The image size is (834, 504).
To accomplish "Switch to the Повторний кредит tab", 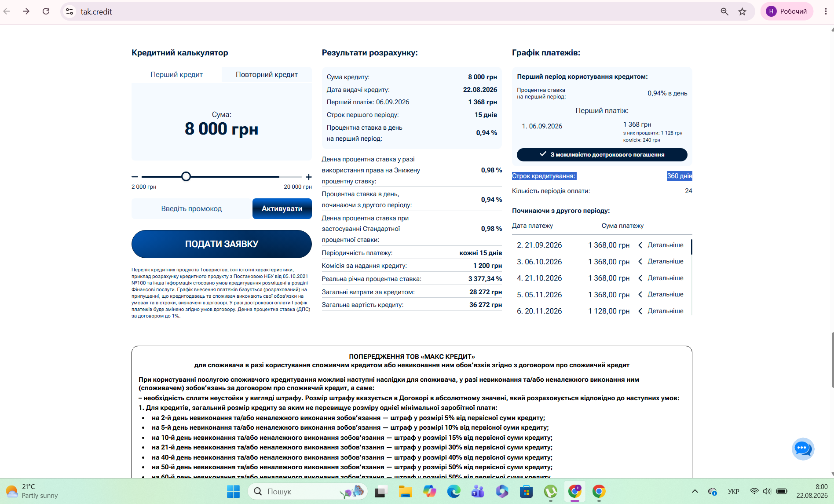I will (267, 75).
